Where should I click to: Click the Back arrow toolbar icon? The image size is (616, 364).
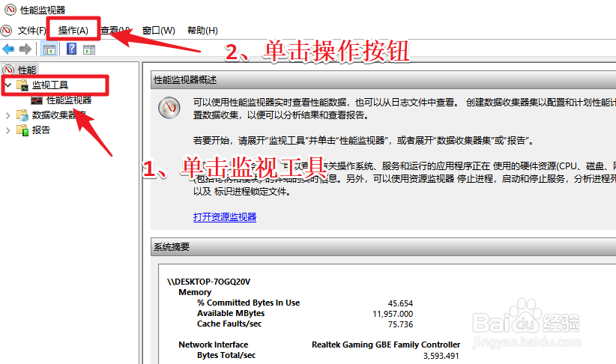tap(8, 49)
